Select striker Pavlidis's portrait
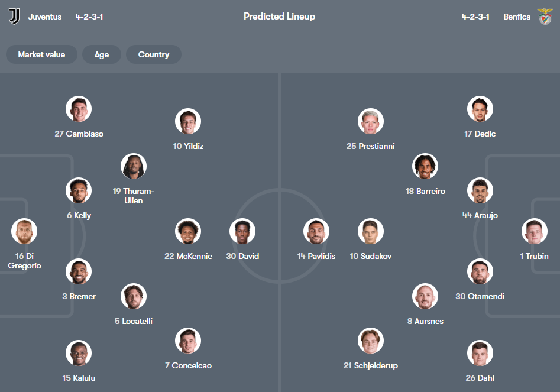Viewport: 560px width, 392px height. [x=316, y=231]
